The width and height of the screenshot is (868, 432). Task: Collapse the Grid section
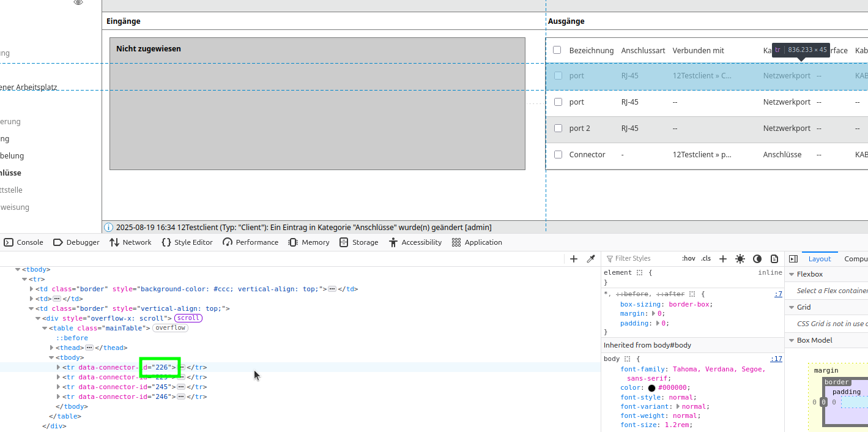click(791, 308)
